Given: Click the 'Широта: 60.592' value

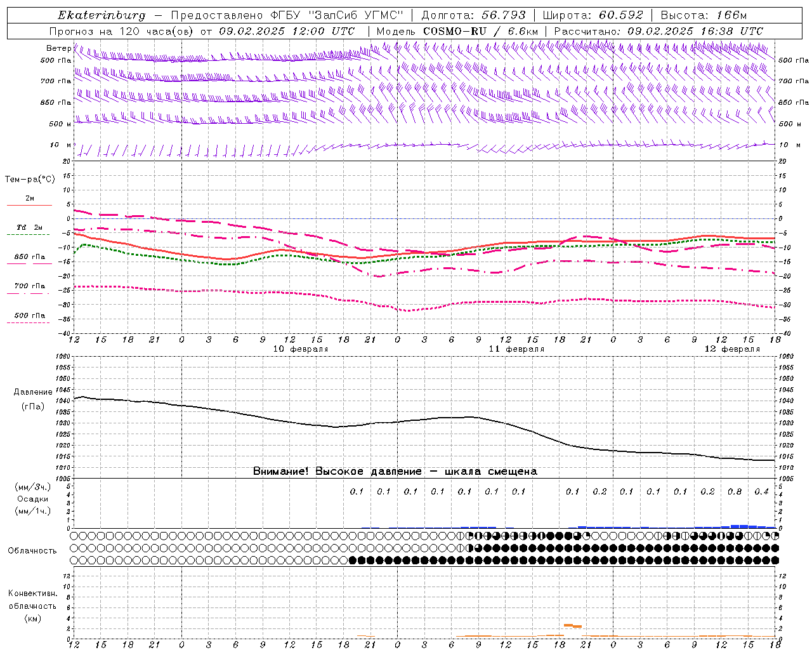Looking at the screenshot, I should pos(593,15).
